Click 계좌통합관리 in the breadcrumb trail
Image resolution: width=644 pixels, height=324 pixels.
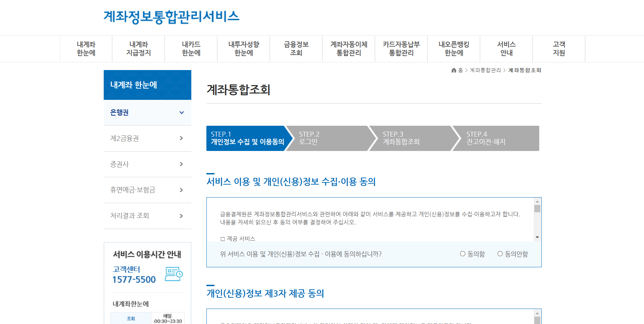click(485, 70)
